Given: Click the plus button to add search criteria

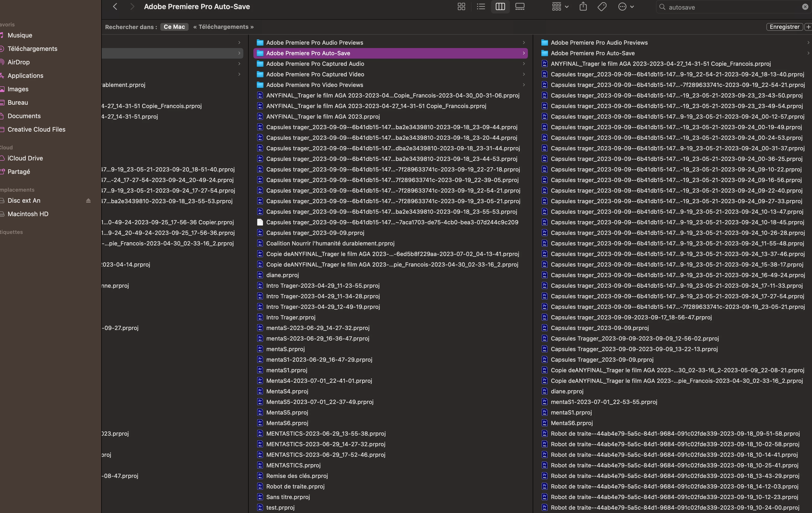Looking at the screenshot, I should click(808, 27).
